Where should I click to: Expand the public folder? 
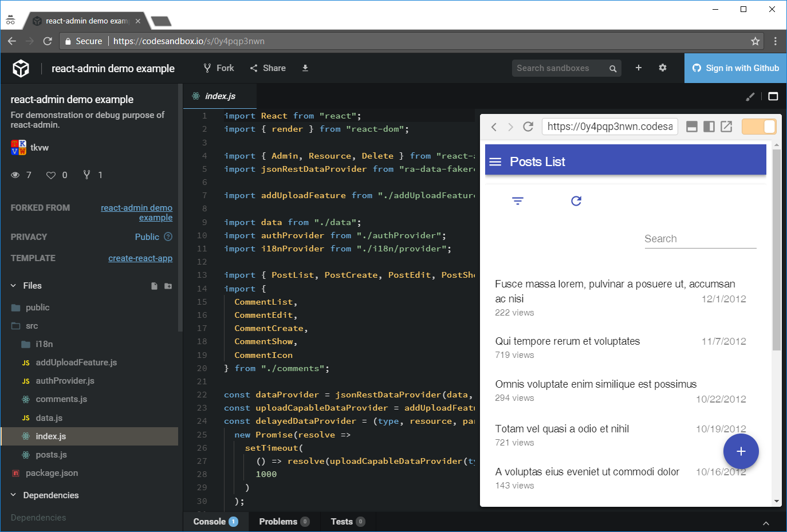pyautogui.click(x=89, y=308)
